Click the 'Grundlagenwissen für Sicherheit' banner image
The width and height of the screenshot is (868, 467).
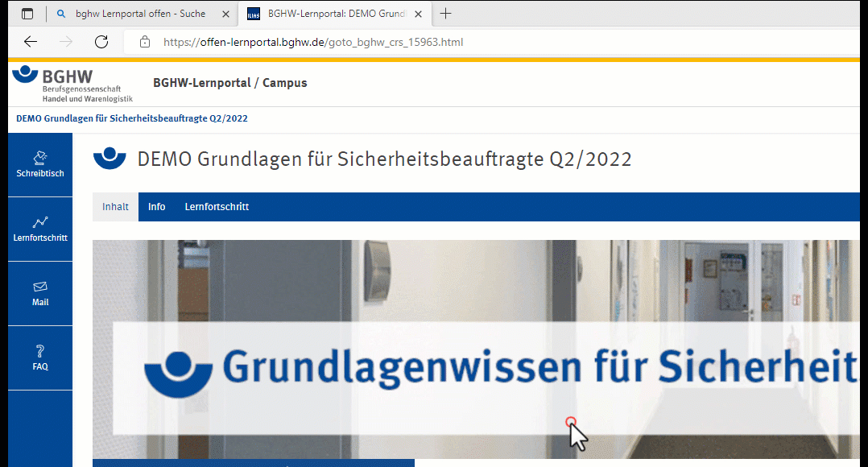click(476, 349)
